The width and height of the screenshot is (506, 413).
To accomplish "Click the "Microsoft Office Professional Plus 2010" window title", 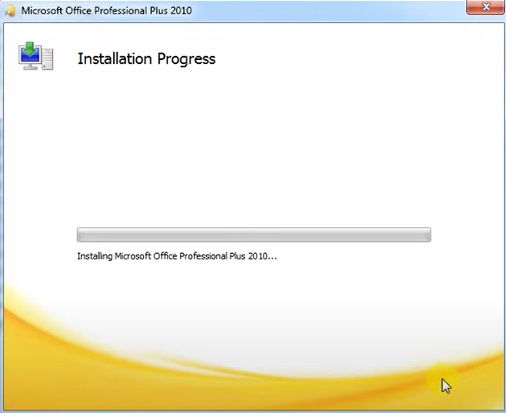I will 106,10.
